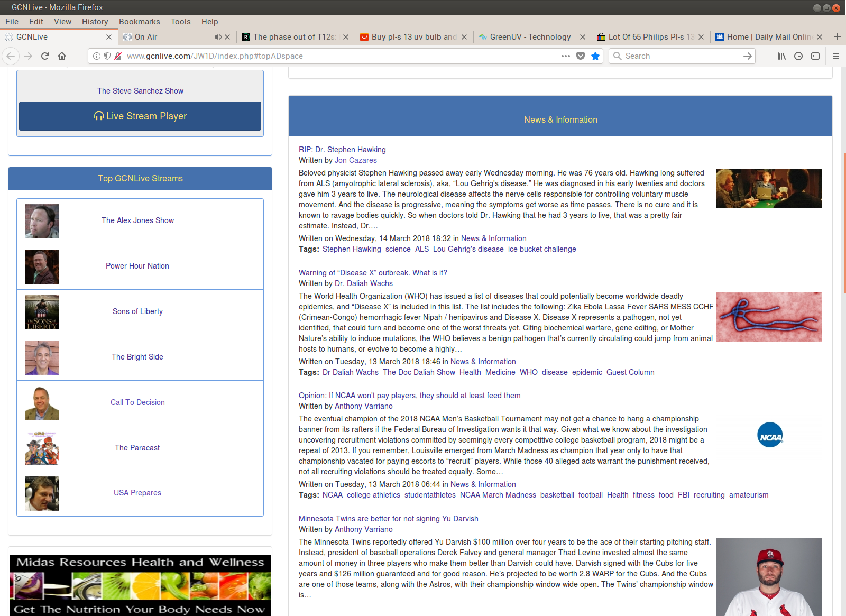The height and width of the screenshot is (616, 846).
Task: Select the epidemic tag
Action: (x=587, y=372)
